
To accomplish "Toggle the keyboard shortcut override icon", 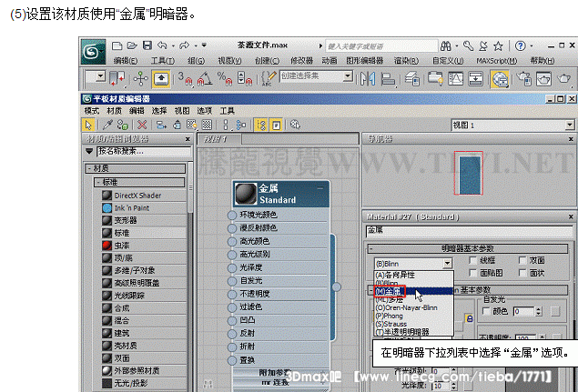I will (161, 78).
